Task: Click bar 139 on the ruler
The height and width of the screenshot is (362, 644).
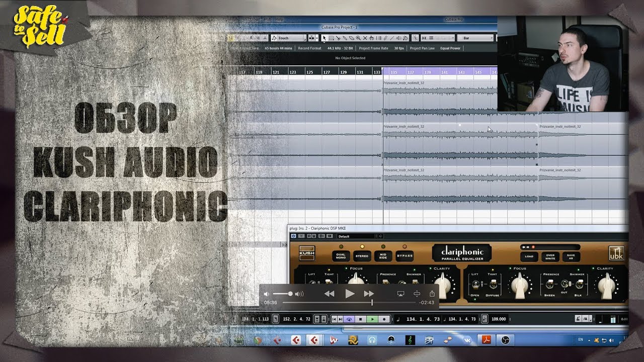Action: (x=427, y=72)
